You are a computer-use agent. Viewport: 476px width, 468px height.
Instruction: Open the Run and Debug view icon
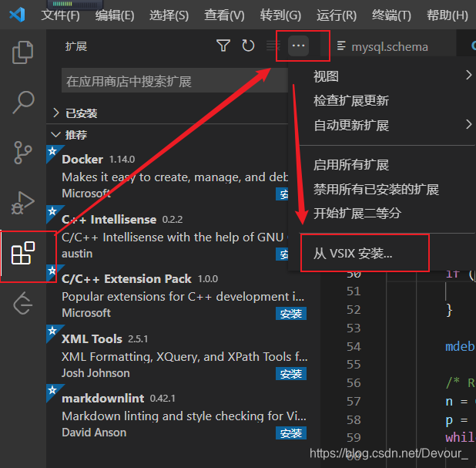click(x=23, y=203)
